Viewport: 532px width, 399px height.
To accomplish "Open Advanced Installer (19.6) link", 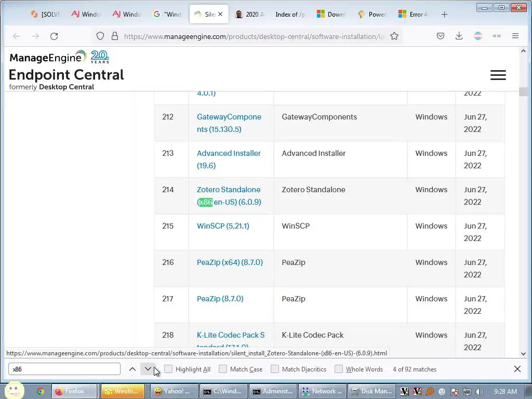I will (229, 159).
